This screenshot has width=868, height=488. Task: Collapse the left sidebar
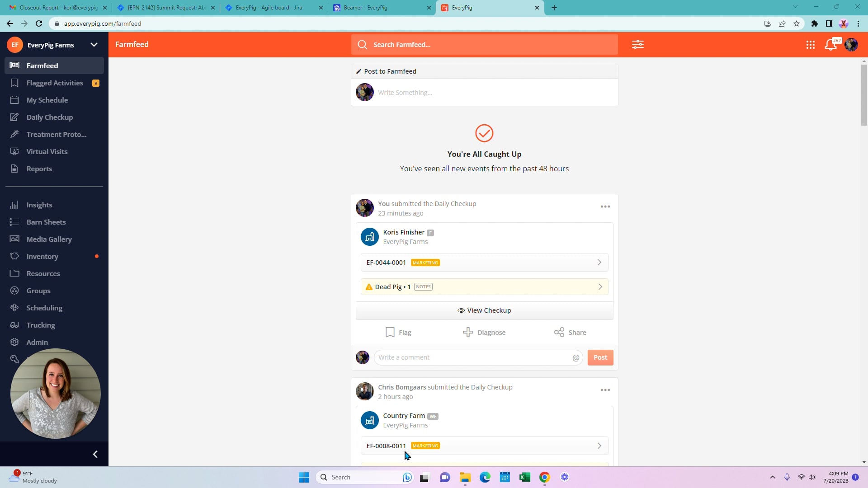95,454
